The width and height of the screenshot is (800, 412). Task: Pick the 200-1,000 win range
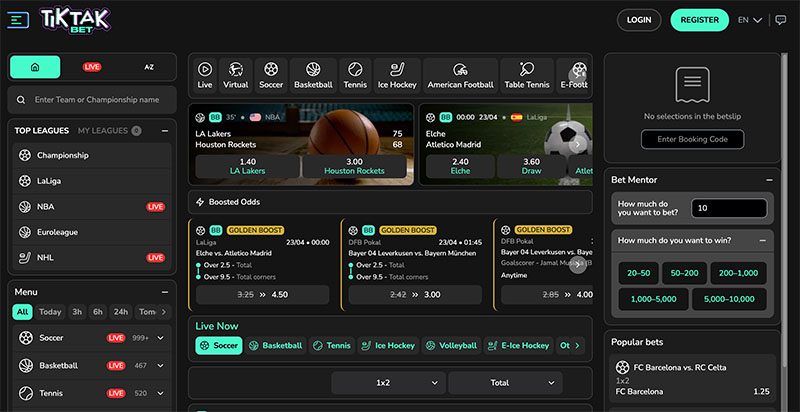coord(738,273)
